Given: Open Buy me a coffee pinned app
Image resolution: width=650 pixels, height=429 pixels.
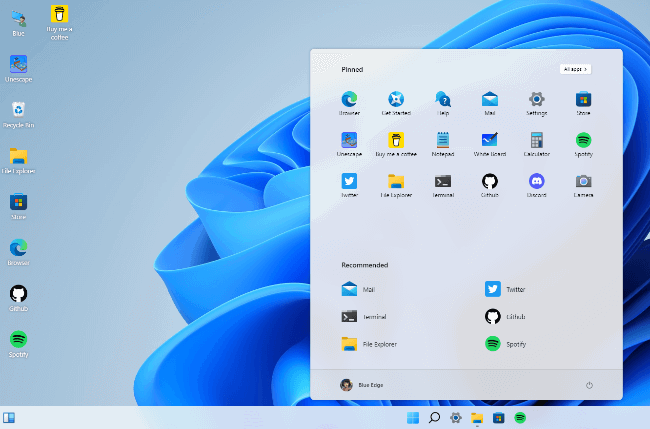Looking at the screenshot, I should (396, 144).
